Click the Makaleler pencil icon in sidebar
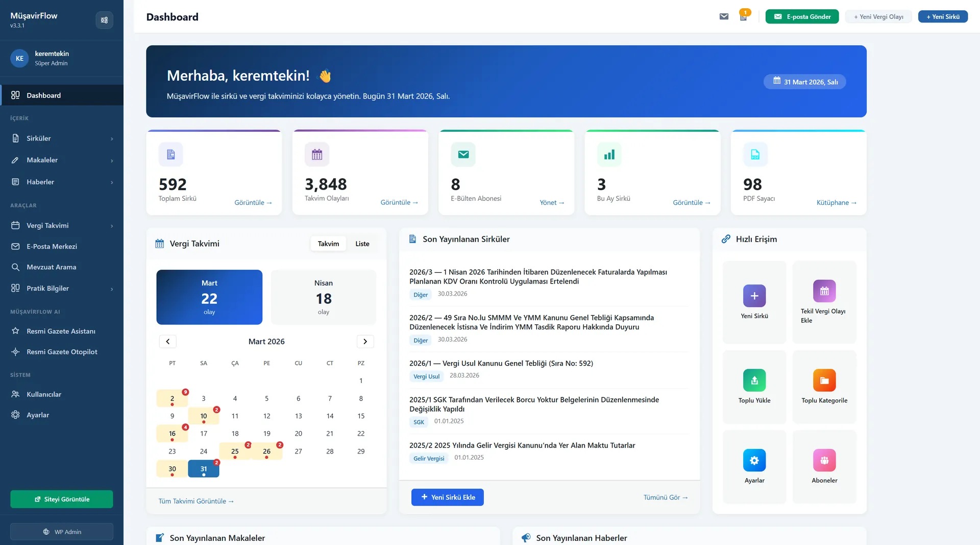This screenshot has width=980, height=545. pyautogui.click(x=15, y=160)
